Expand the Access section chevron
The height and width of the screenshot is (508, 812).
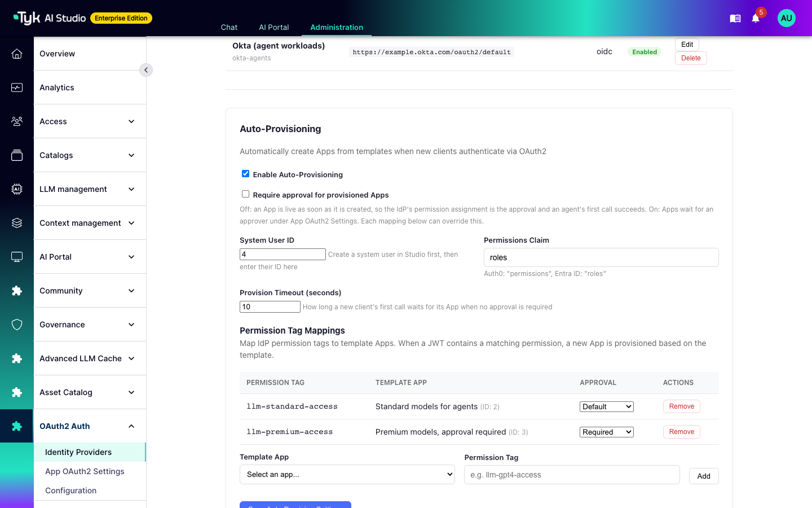tap(131, 121)
